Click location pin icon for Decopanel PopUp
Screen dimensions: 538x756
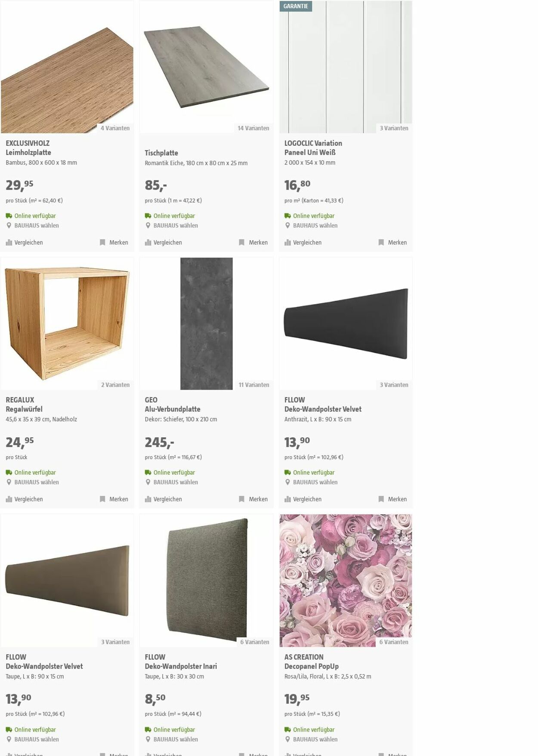288,739
